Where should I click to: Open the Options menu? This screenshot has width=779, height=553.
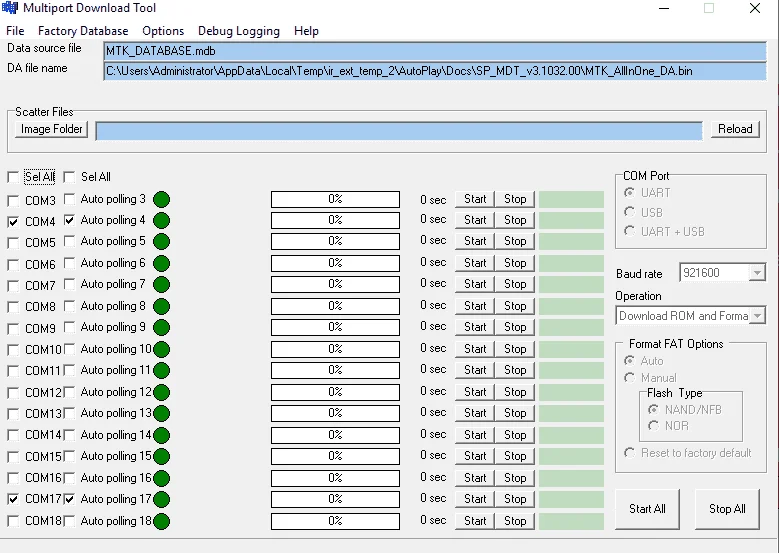[x=163, y=31]
